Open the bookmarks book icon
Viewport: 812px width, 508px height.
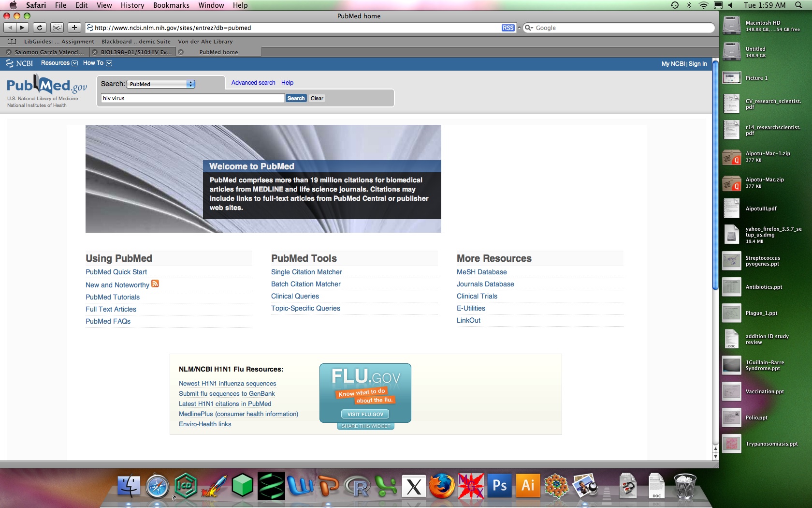coord(12,42)
